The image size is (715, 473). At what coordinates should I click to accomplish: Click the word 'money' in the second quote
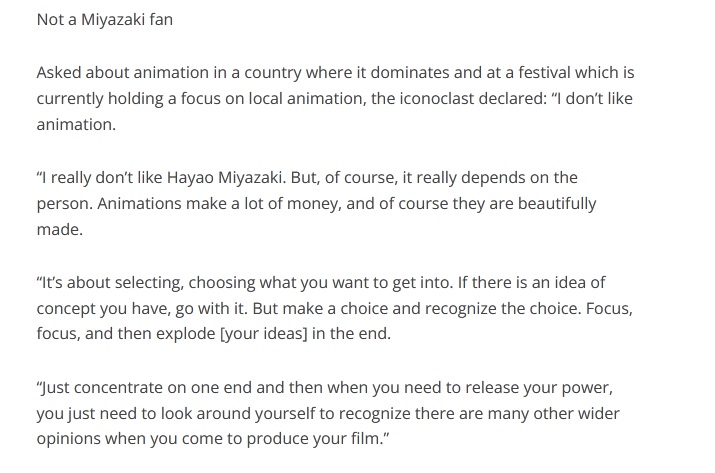tap(313, 203)
